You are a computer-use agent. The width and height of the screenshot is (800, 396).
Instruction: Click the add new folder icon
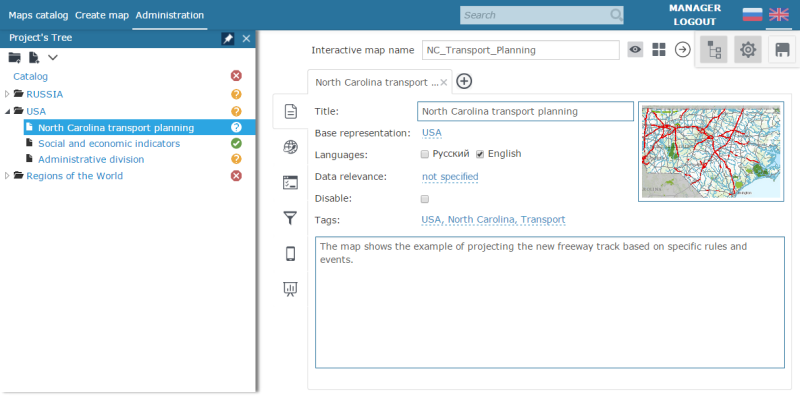pyautogui.click(x=14, y=58)
